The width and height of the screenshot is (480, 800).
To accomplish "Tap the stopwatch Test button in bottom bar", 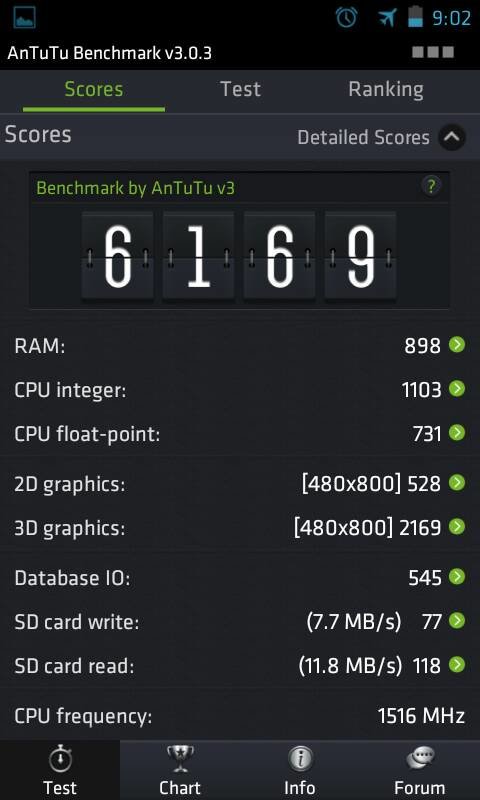I will pyautogui.click(x=60, y=770).
